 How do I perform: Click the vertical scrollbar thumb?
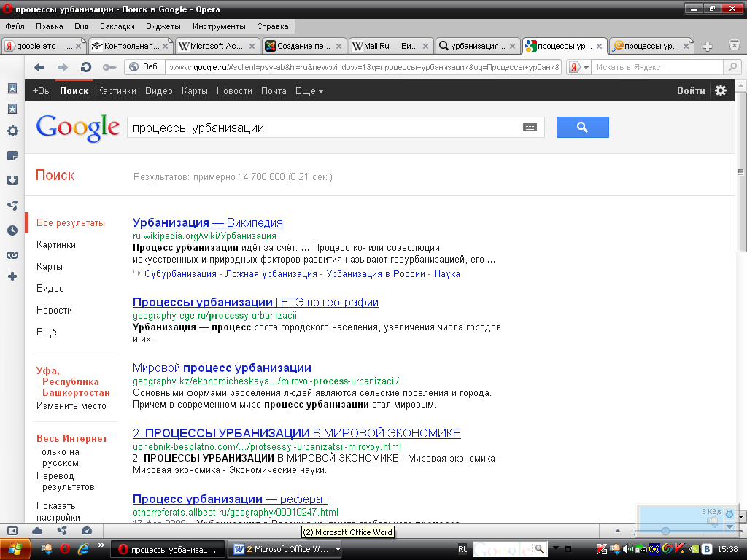click(740, 171)
